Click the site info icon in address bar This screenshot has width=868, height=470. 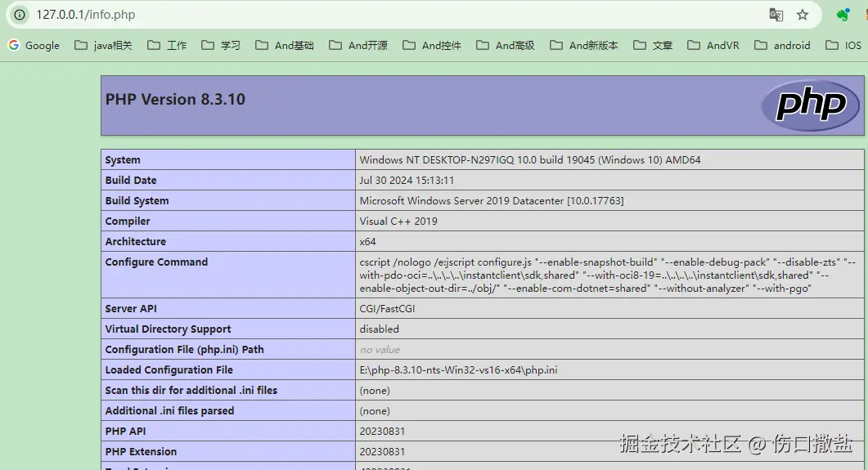[20, 15]
